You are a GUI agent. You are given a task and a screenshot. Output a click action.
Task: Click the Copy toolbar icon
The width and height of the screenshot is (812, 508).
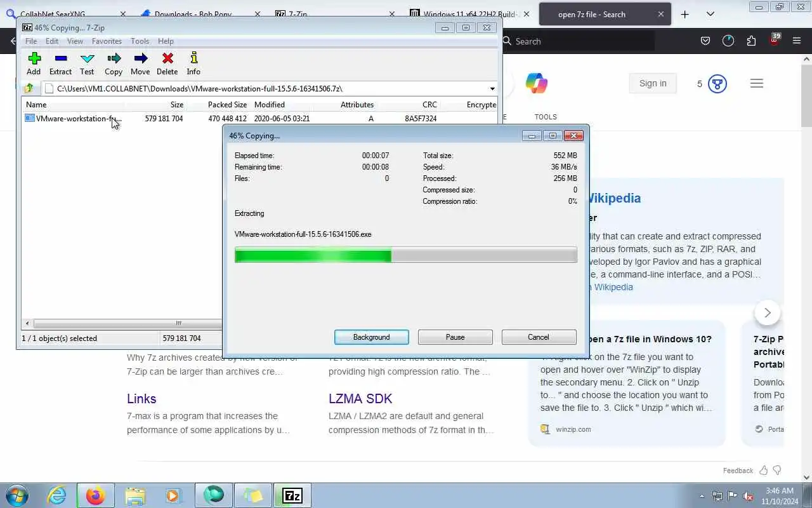[114, 63]
